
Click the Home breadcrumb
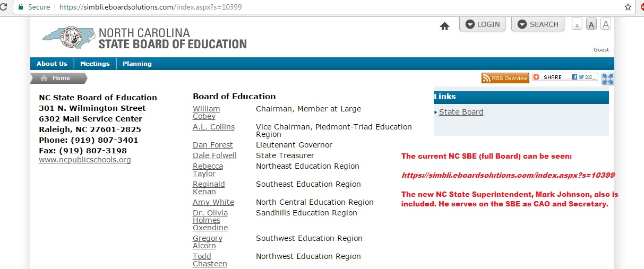click(61, 78)
